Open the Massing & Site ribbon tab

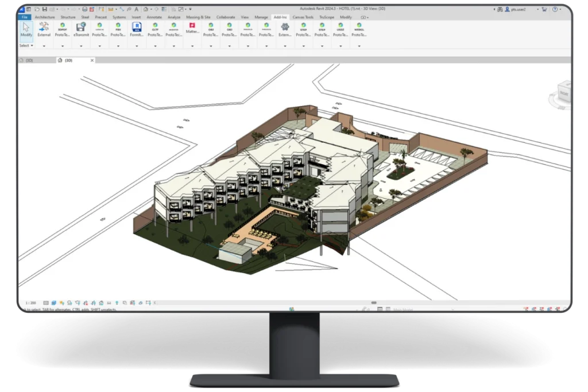coord(198,17)
